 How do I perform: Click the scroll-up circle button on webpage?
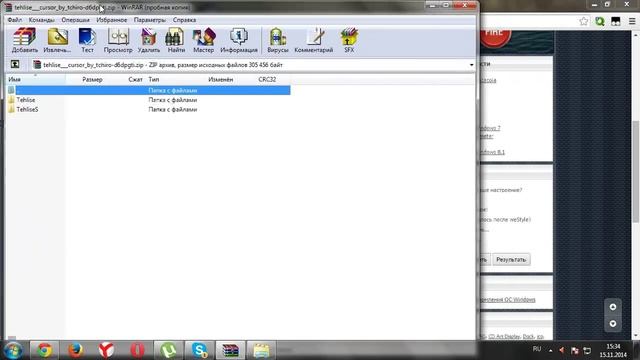pyautogui.click(x=613, y=307)
